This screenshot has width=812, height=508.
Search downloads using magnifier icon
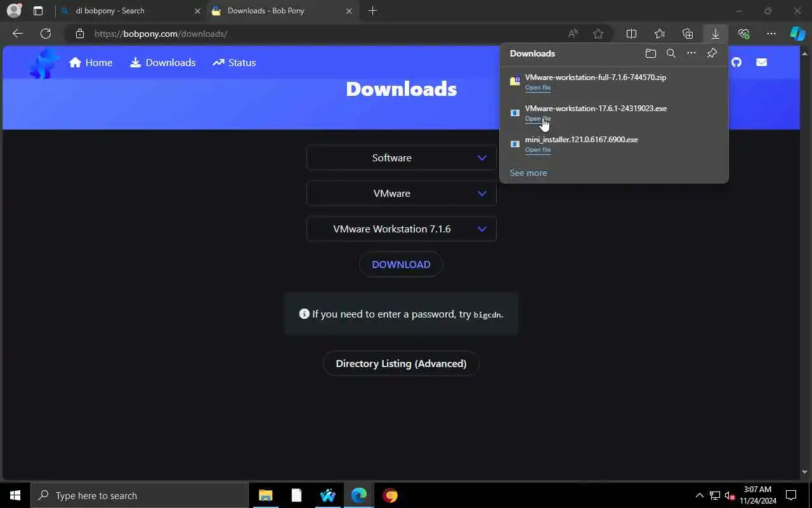click(671, 53)
